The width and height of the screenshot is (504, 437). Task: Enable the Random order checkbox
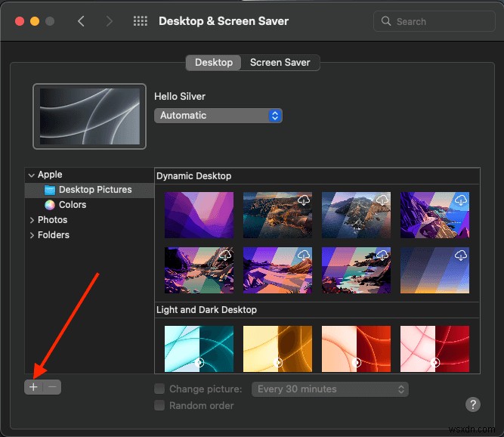[159, 405]
